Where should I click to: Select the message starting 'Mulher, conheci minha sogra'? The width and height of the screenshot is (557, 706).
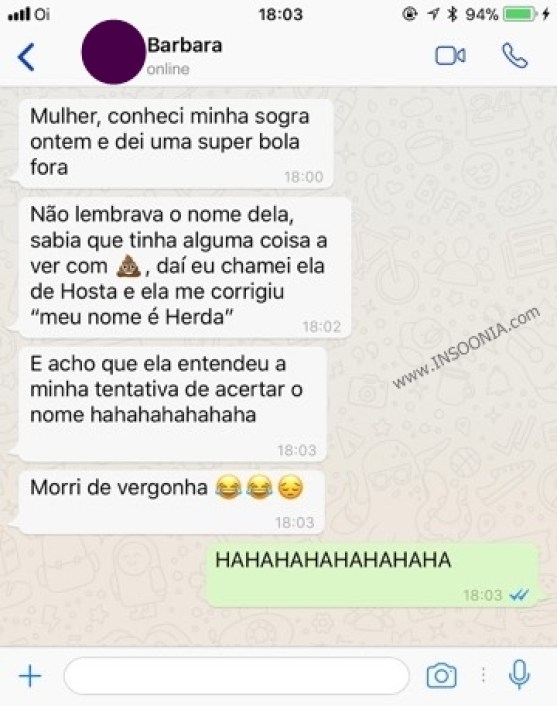(x=176, y=144)
